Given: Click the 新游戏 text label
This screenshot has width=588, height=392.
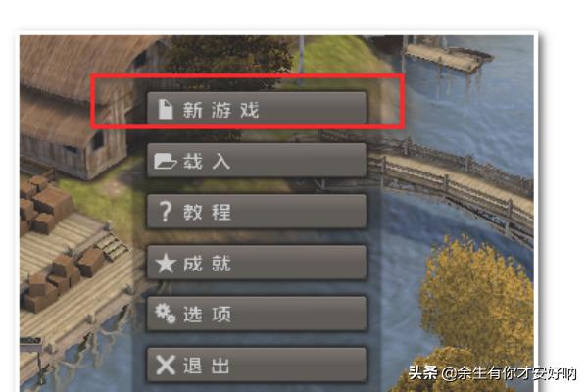Looking at the screenshot, I should point(220,110).
